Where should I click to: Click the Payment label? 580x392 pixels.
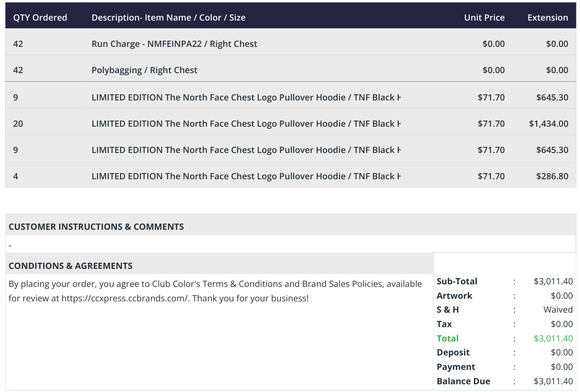point(456,367)
